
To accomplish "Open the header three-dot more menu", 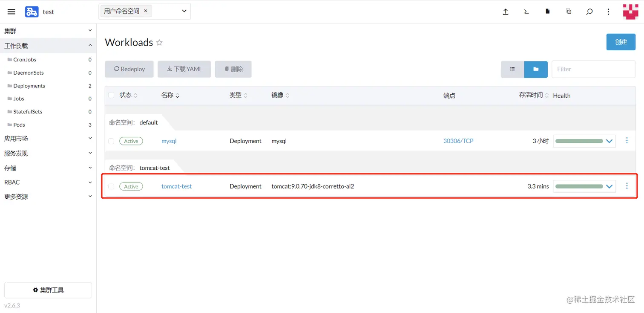I will pyautogui.click(x=609, y=12).
